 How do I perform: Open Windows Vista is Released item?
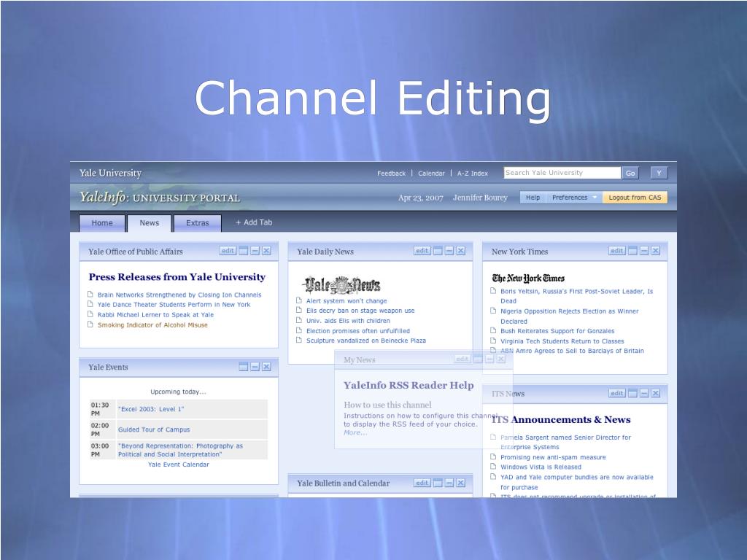pyautogui.click(x=541, y=467)
